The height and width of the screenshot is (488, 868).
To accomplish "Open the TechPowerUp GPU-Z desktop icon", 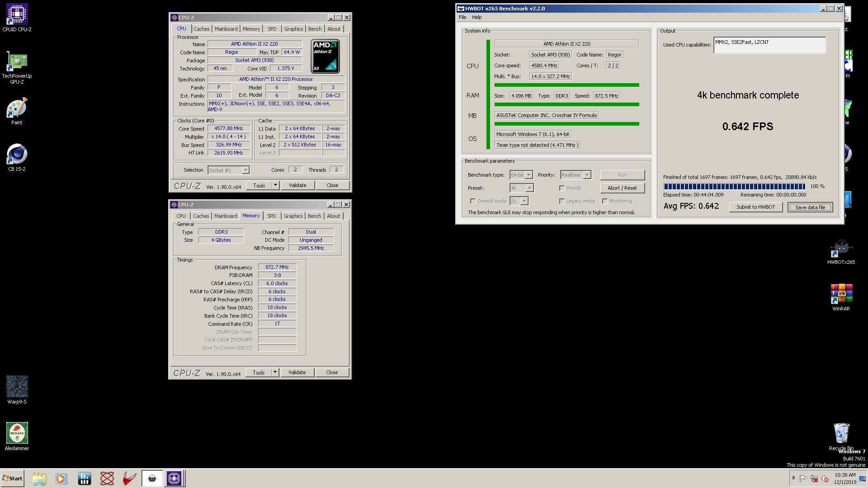I will click(x=17, y=68).
